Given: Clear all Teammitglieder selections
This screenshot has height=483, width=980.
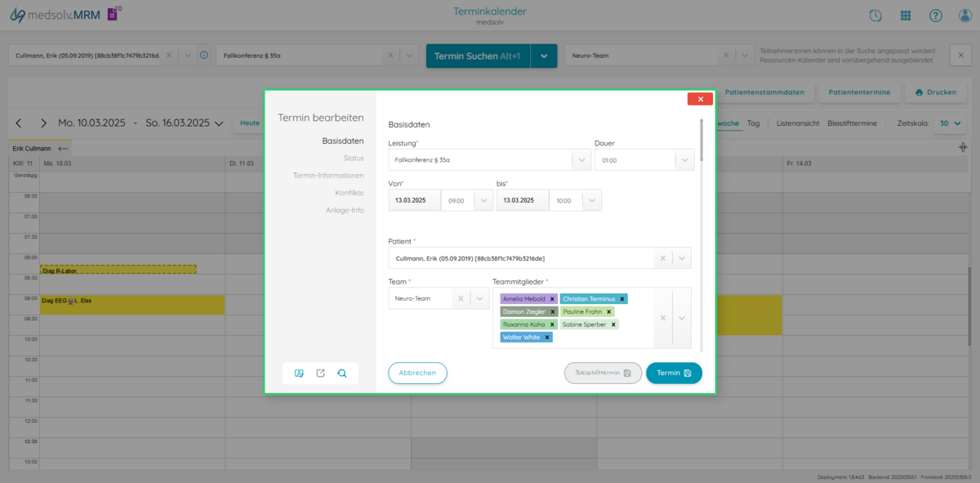Looking at the screenshot, I should pos(662,318).
